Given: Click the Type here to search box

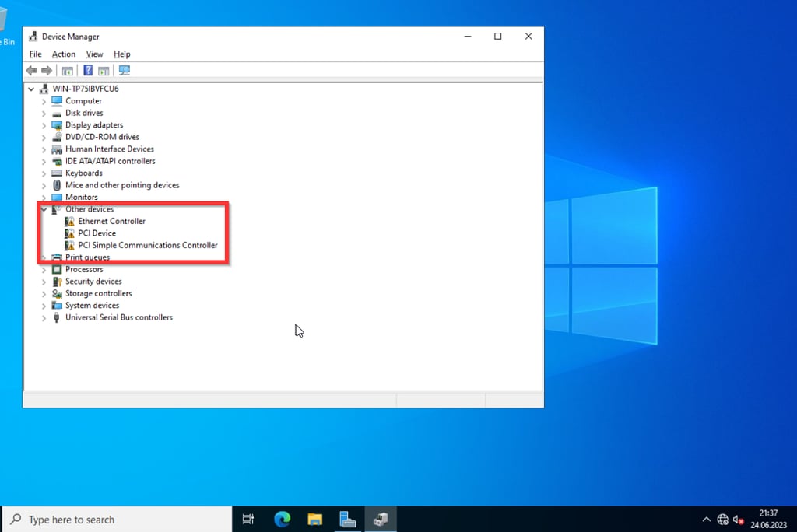Looking at the screenshot, I should click(118, 520).
